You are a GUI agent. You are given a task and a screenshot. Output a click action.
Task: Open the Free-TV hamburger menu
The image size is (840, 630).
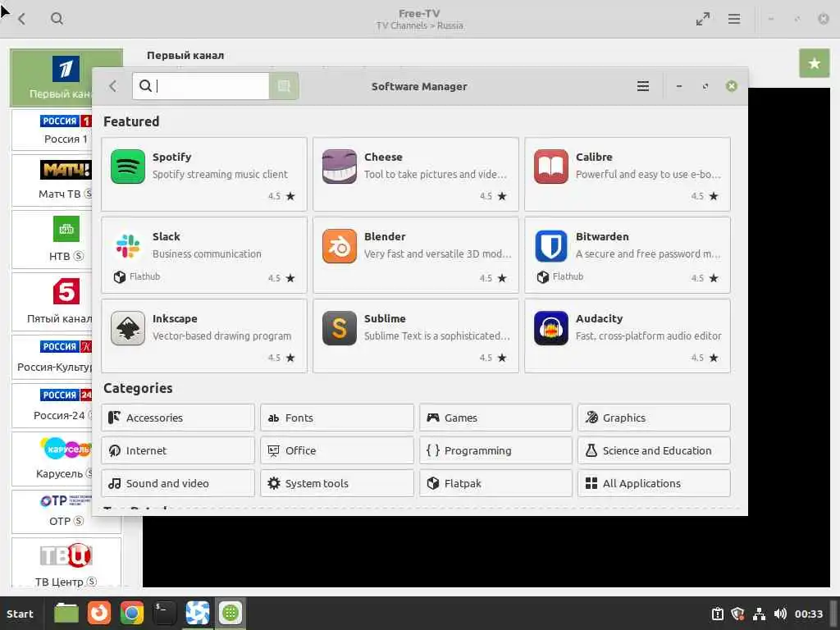pyautogui.click(x=734, y=19)
